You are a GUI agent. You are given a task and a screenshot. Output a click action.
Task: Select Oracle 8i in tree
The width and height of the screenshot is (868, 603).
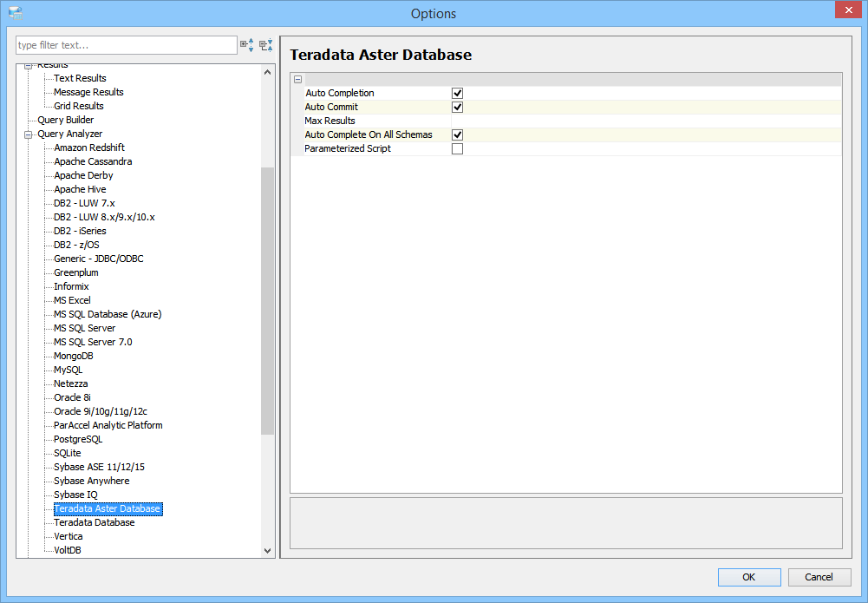72,397
